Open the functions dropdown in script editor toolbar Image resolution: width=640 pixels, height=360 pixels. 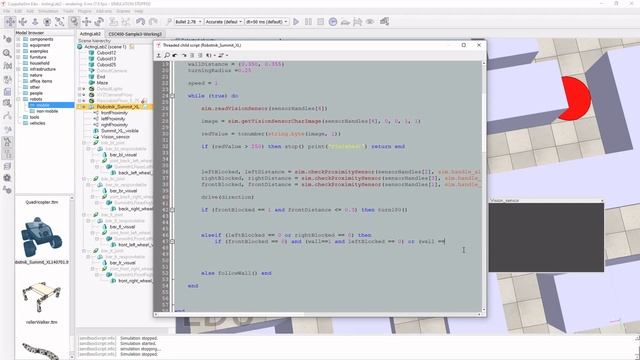(210, 55)
